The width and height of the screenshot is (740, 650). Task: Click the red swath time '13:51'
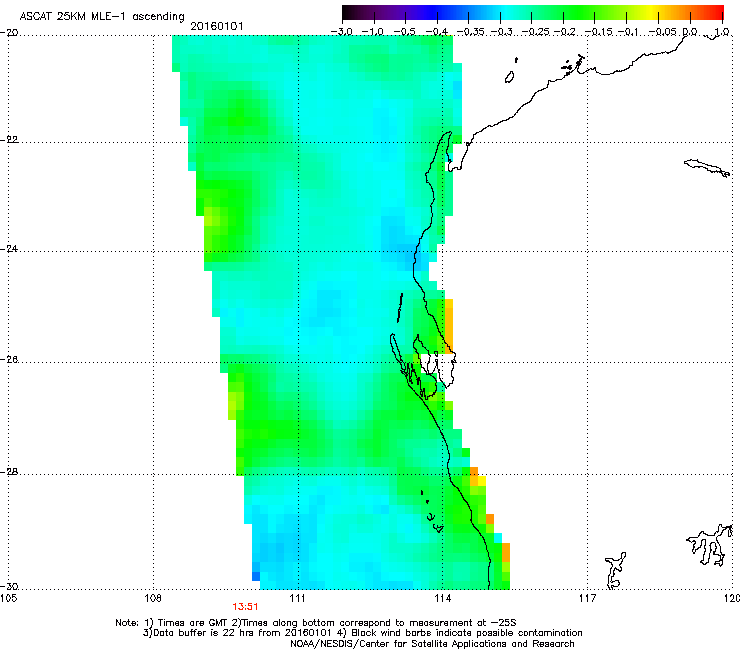tap(245, 607)
